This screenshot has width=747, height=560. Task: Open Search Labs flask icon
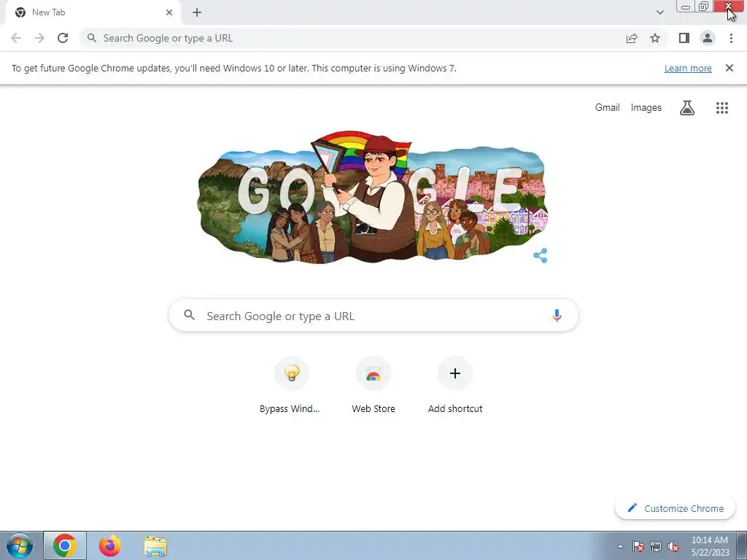pos(687,108)
